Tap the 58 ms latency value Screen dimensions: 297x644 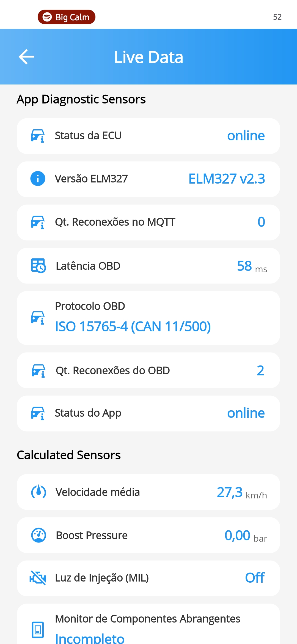252,266
